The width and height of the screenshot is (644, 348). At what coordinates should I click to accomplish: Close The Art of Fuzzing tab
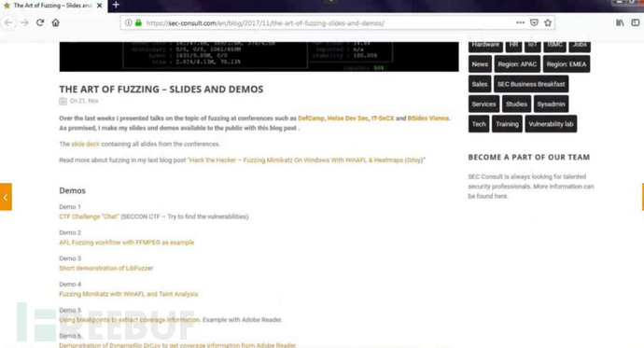coord(99,6)
